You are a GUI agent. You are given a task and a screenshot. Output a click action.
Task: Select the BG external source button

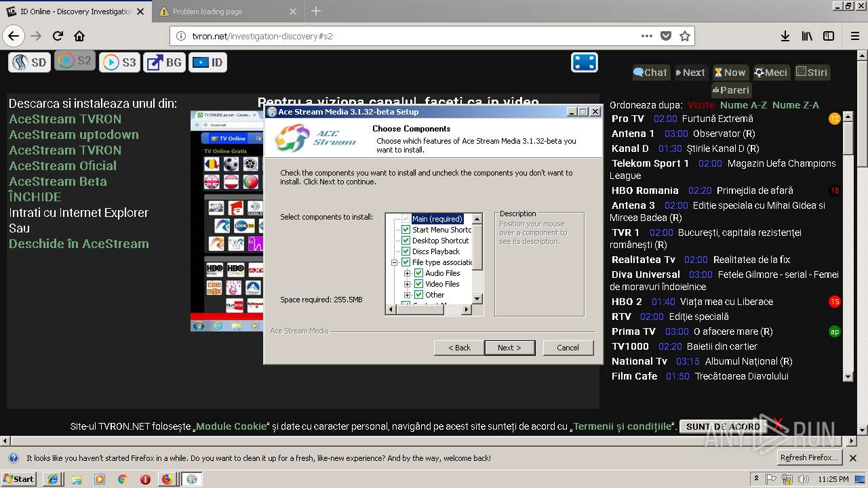[164, 62]
